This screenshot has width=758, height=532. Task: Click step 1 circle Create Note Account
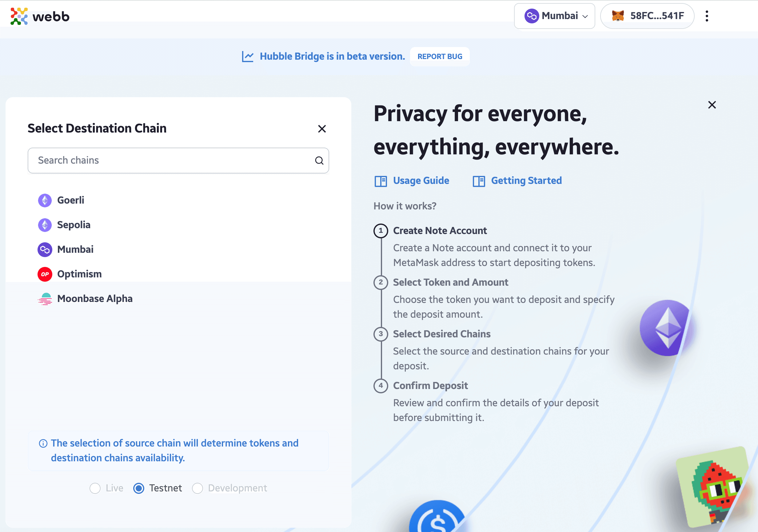point(381,231)
